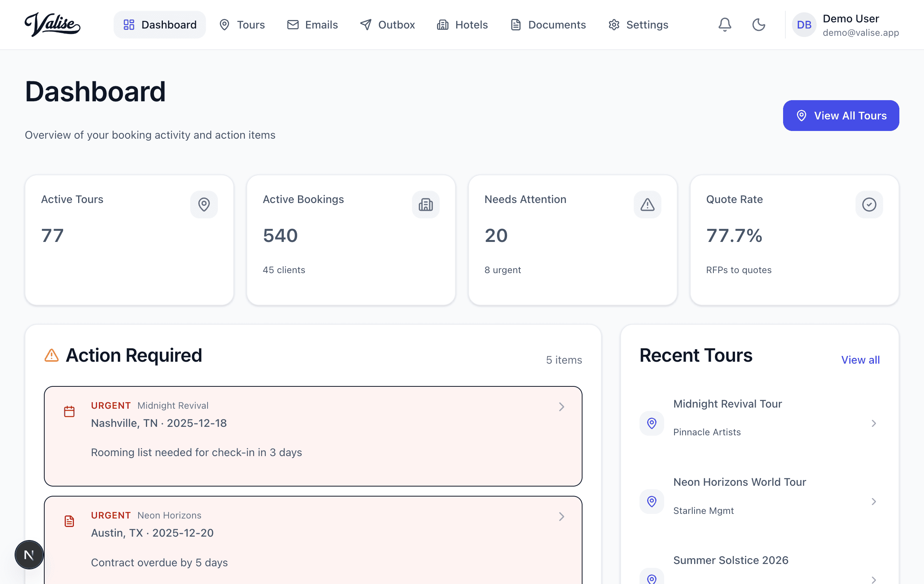
Task: Click demo@valise.app email text
Action: click(x=861, y=33)
